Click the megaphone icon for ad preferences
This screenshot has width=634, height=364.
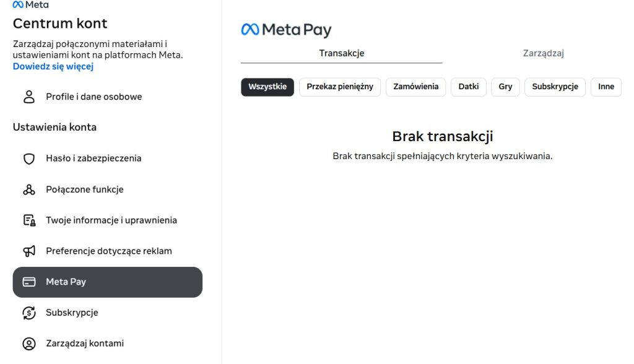pos(29,251)
